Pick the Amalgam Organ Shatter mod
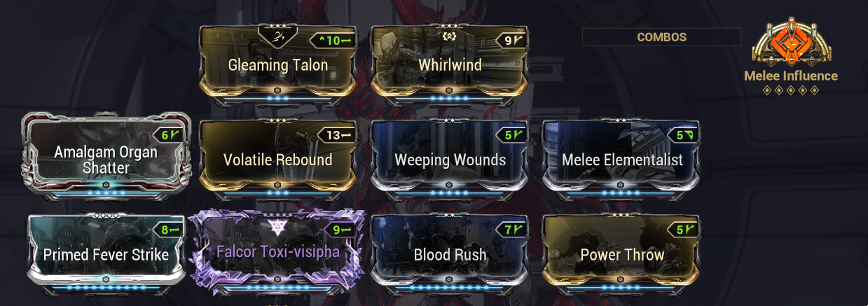Image resolution: width=868 pixels, height=306 pixels. pos(106,158)
